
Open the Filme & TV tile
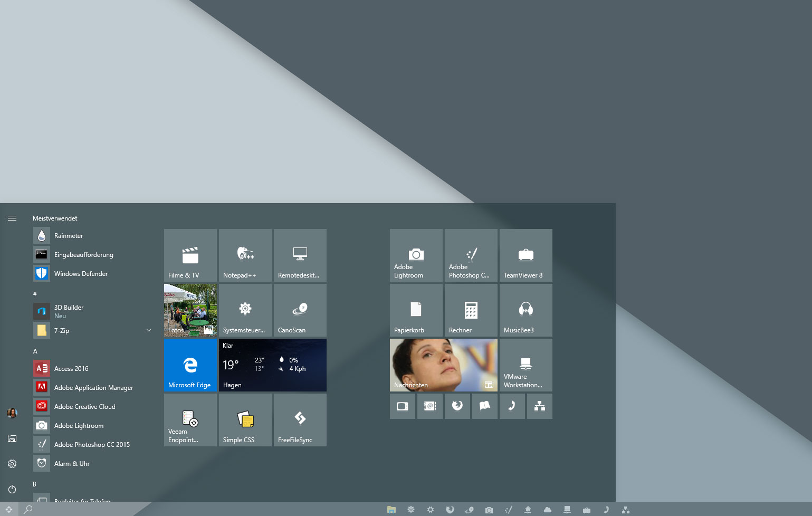click(x=190, y=255)
